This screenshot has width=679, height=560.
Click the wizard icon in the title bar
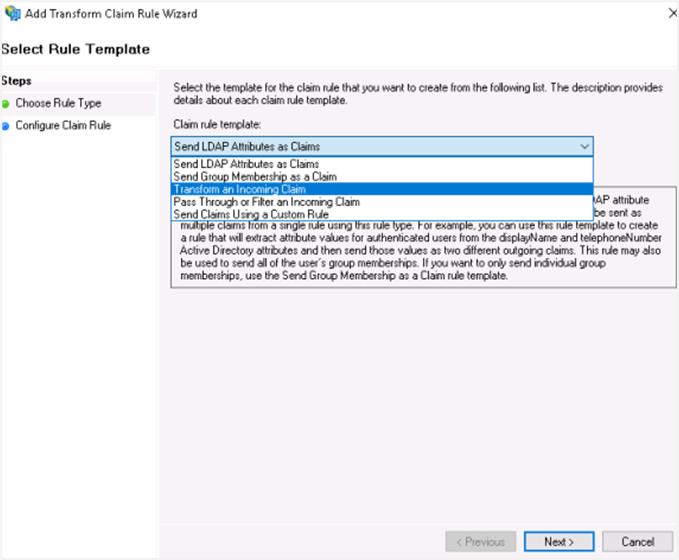coord(12,14)
